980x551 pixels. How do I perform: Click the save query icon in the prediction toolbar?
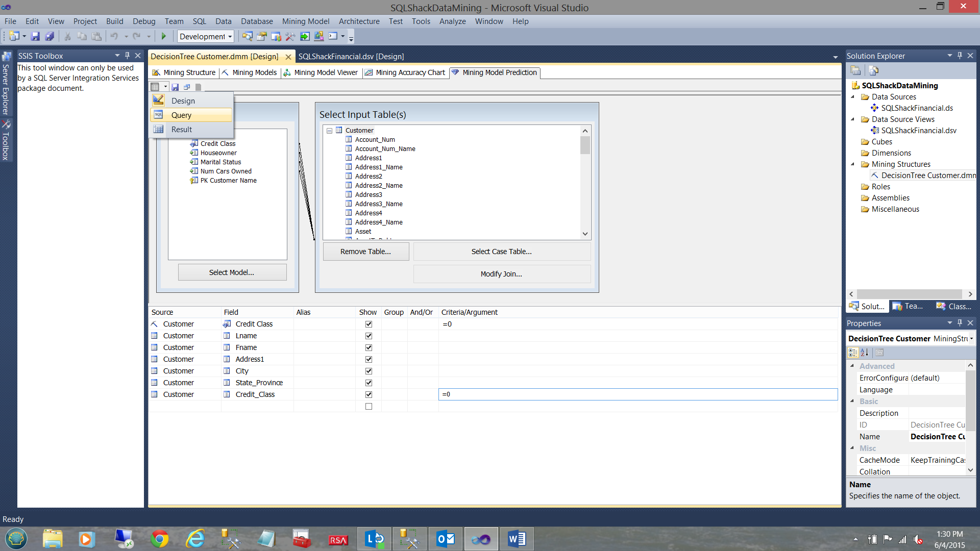175,87
